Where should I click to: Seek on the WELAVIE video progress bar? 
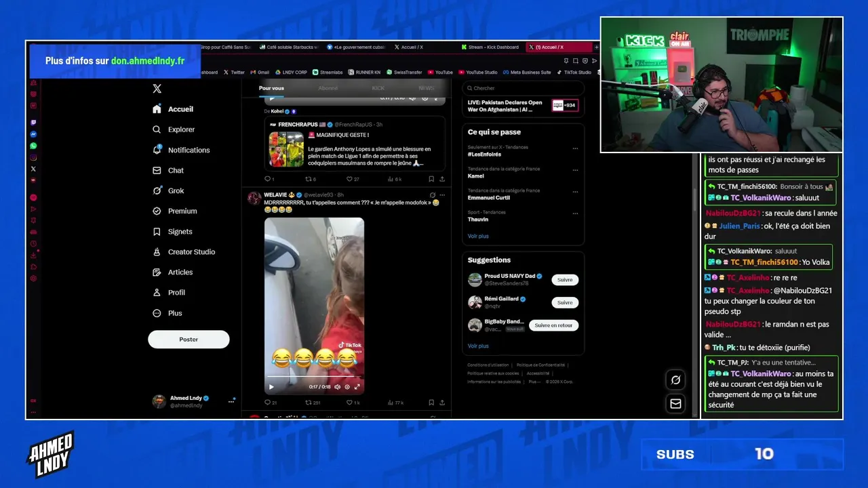tap(314, 376)
